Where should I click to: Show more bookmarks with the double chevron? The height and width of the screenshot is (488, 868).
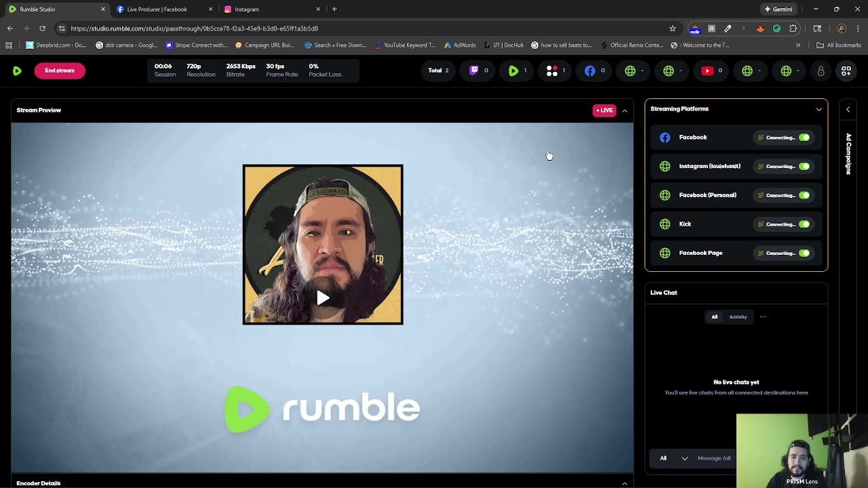(798, 45)
